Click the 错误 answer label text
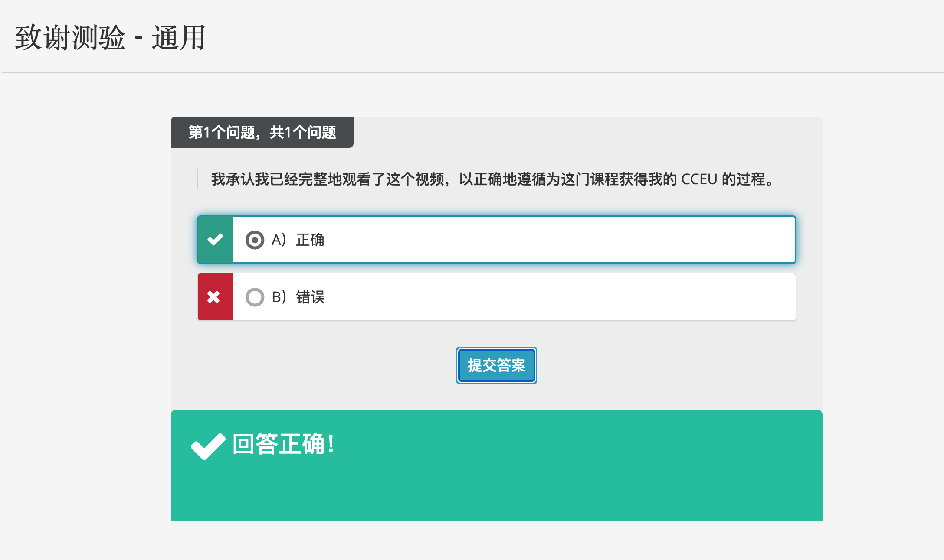This screenshot has width=944, height=560. (310, 297)
